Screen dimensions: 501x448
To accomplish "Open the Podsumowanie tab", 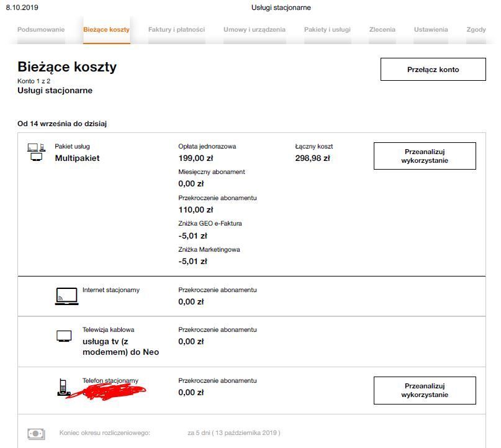I will [41, 29].
